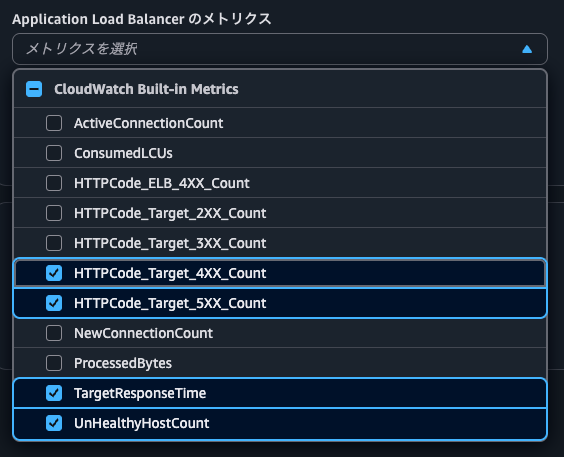Click the ProcessedBytes option text

pyautogui.click(x=123, y=363)
